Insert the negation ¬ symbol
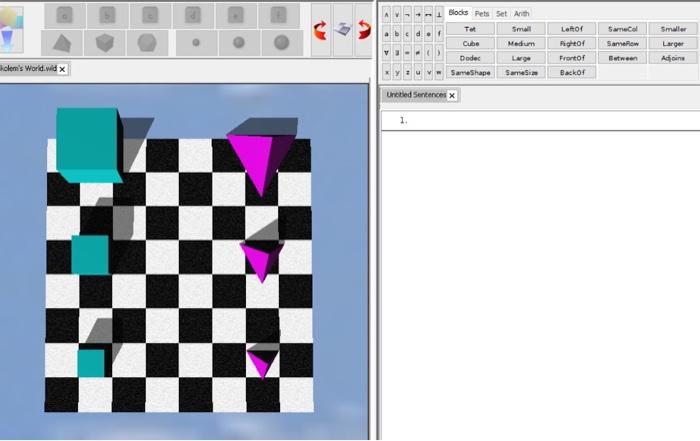Screen dimensions: 700x441 click(x=408, y=15)
